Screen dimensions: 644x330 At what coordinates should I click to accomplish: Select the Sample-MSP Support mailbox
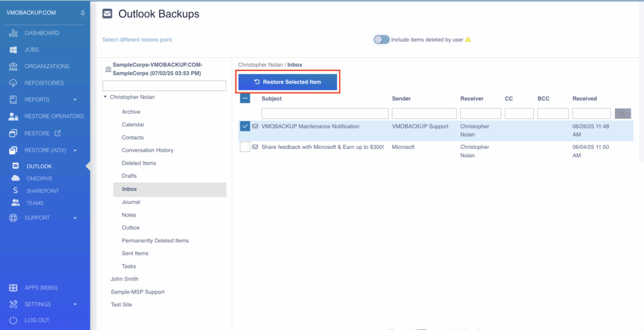(137, 292)
